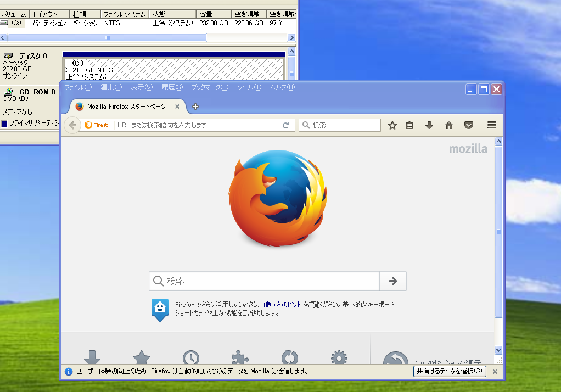
Task: Open settings via the gear icon on start page
Action: [339, 357]
